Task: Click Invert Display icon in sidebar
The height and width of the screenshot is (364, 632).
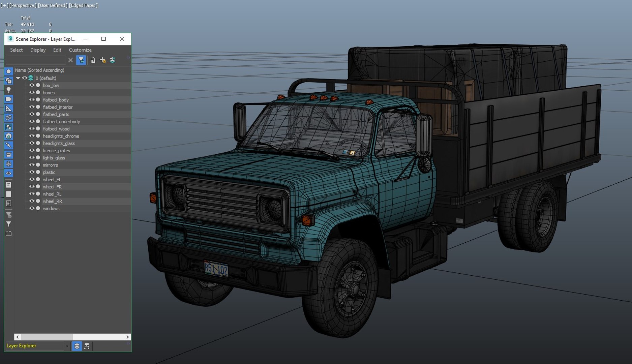Action: coord(9,203)
